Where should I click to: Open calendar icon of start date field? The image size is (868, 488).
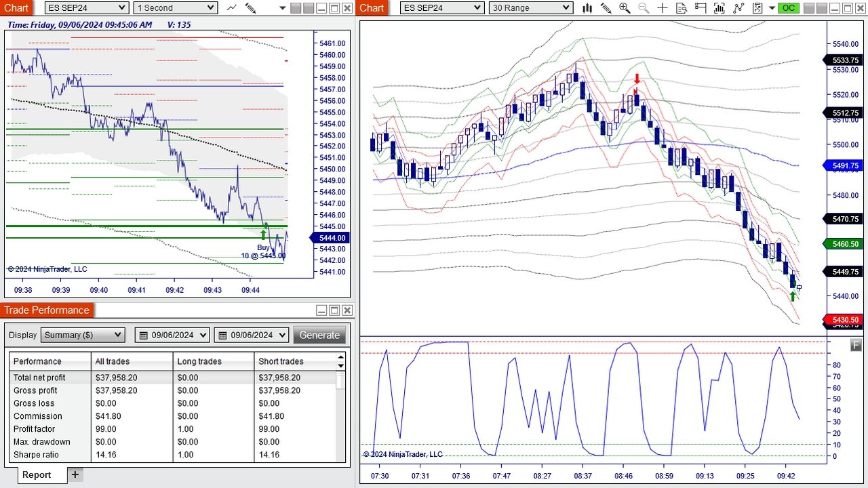click(144, 335)
